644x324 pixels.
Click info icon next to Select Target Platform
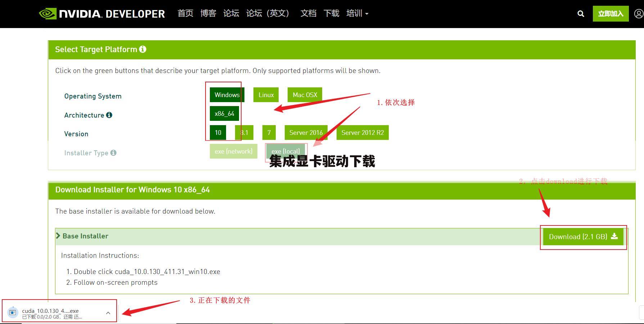[x=143, y=49]
